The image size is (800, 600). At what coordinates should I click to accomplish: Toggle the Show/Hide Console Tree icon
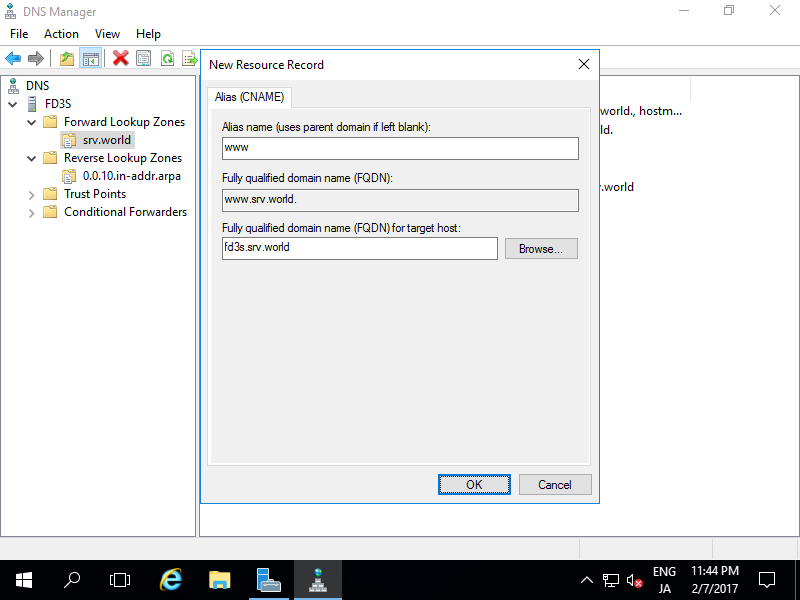pos(90,57)
